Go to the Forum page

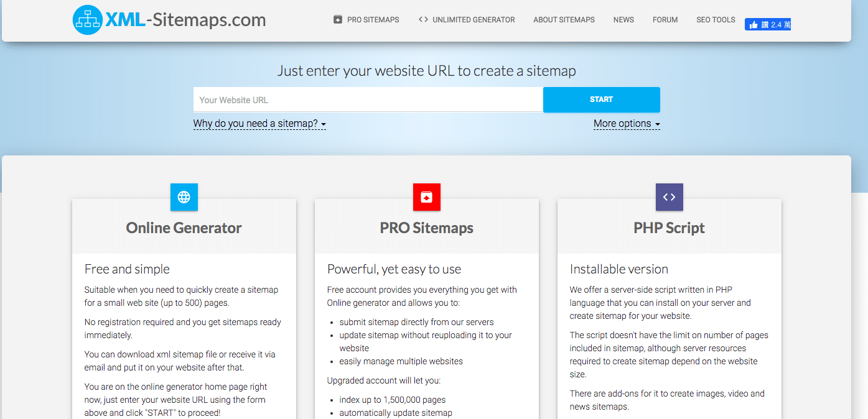tap(665, 20)
